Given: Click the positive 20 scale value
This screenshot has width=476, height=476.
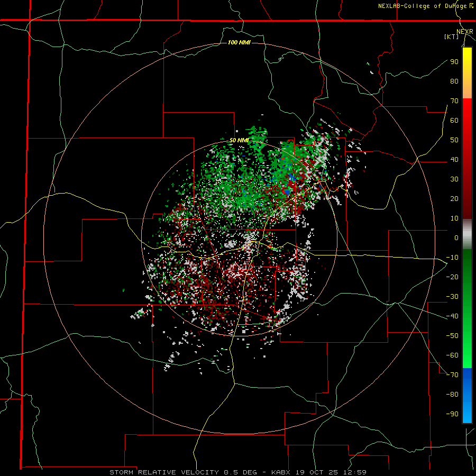Looking at the screenshot, I should coord(454,198).
